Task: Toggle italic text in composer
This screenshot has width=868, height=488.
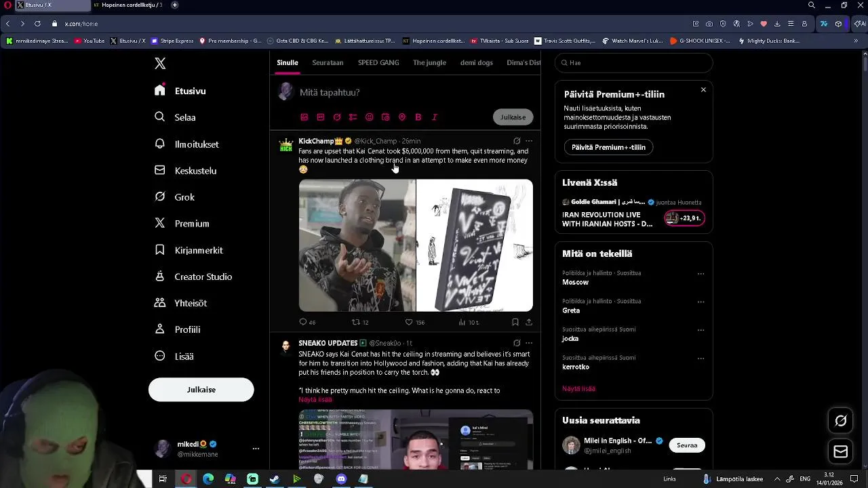Action: [435, 117]
